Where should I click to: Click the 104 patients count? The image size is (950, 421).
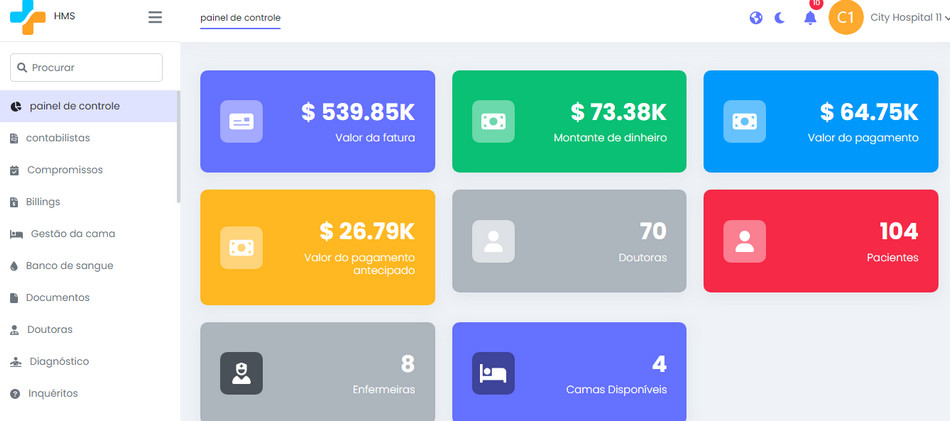899,231
